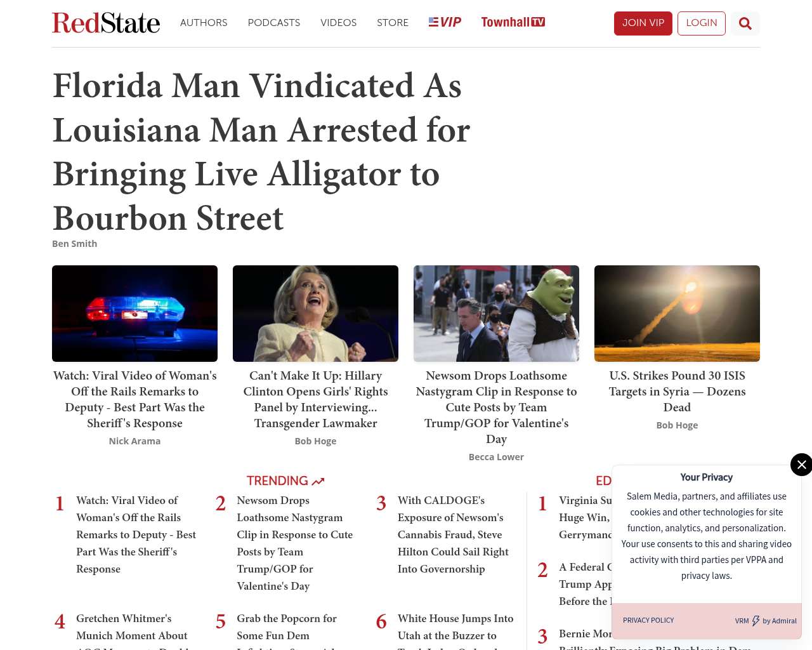
Task: Open author Ben Smith's page
Action: [75, 244]
